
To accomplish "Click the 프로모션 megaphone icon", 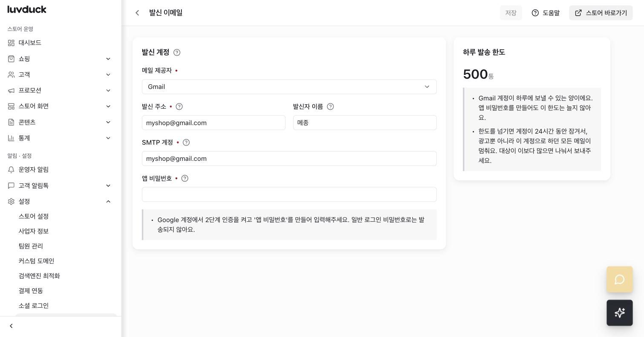I will (11, 90).
